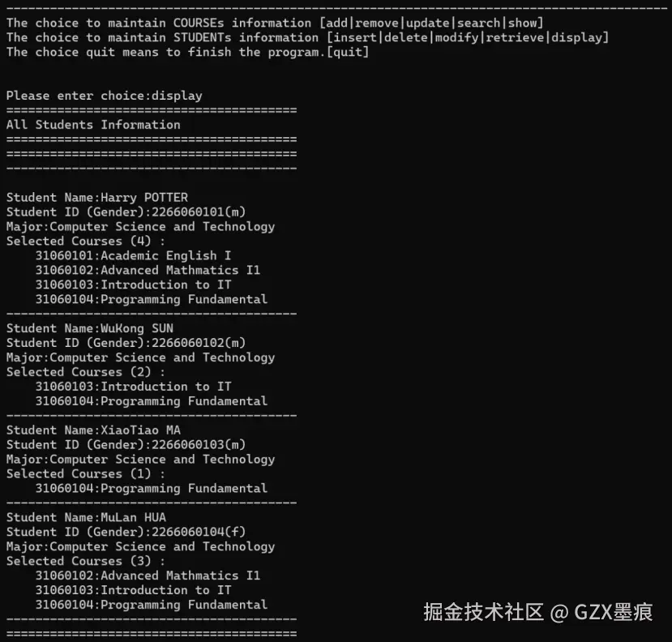Click 'Selected Courses (1)' line
This screenshot has height=642, width=672.
(86, 474)
